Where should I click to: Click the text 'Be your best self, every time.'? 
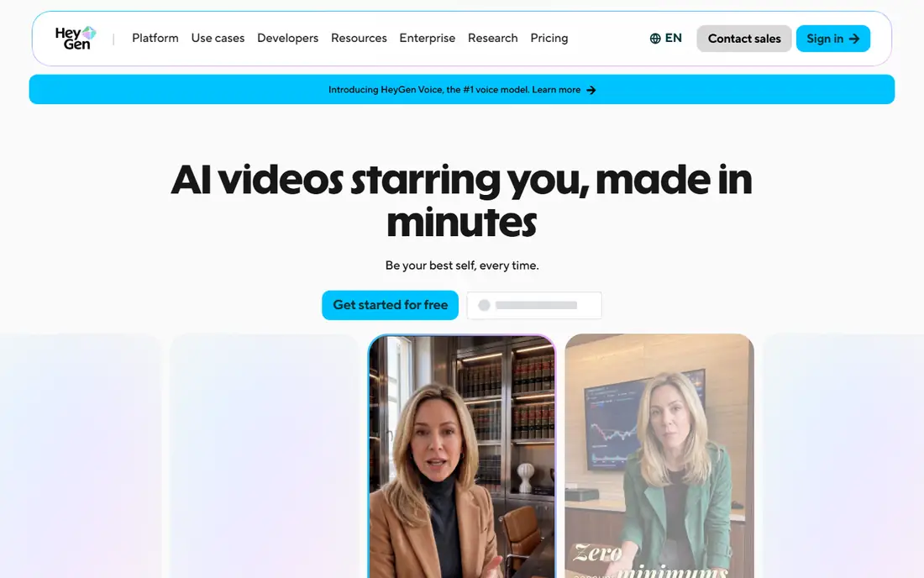point(462,265)
